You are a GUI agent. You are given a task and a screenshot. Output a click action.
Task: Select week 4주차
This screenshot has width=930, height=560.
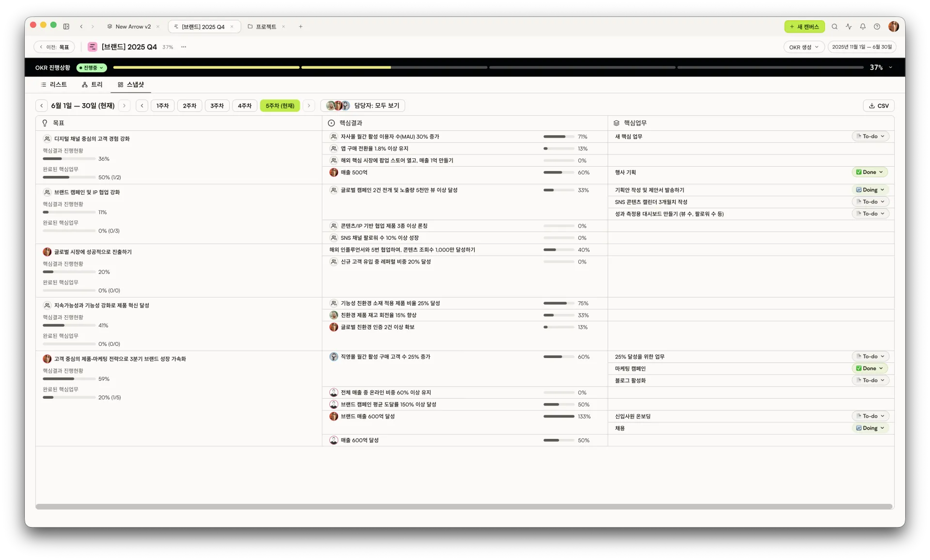click(x=245, y=106)
